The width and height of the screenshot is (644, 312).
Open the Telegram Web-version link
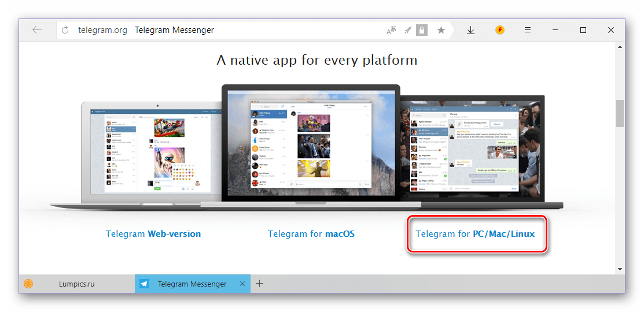tap(153, 234)
